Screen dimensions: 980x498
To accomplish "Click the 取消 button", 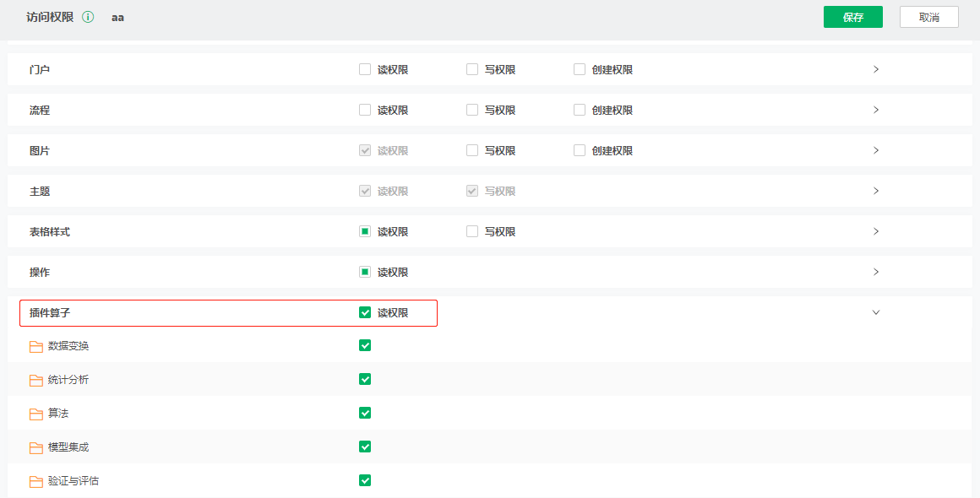I will coord(928,16).
